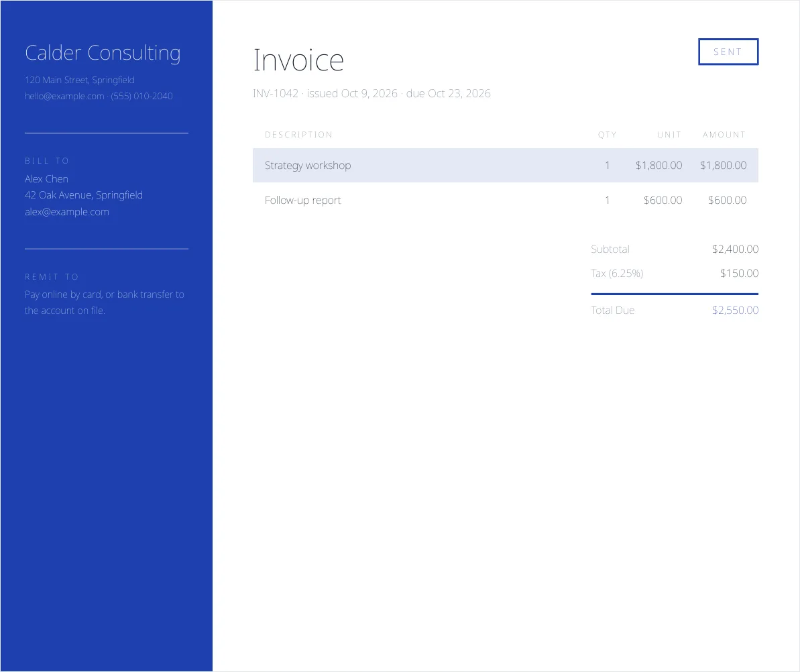
Task: Click the UNIT column header
Action: click(x=669, y=135)
